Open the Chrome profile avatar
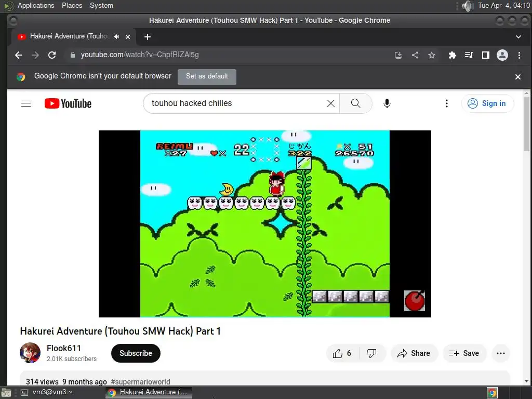 502,55
